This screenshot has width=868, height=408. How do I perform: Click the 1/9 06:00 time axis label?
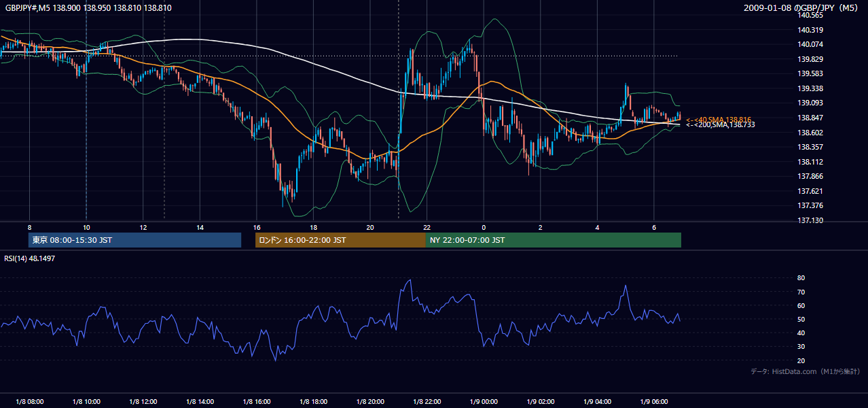coord(653,402)
